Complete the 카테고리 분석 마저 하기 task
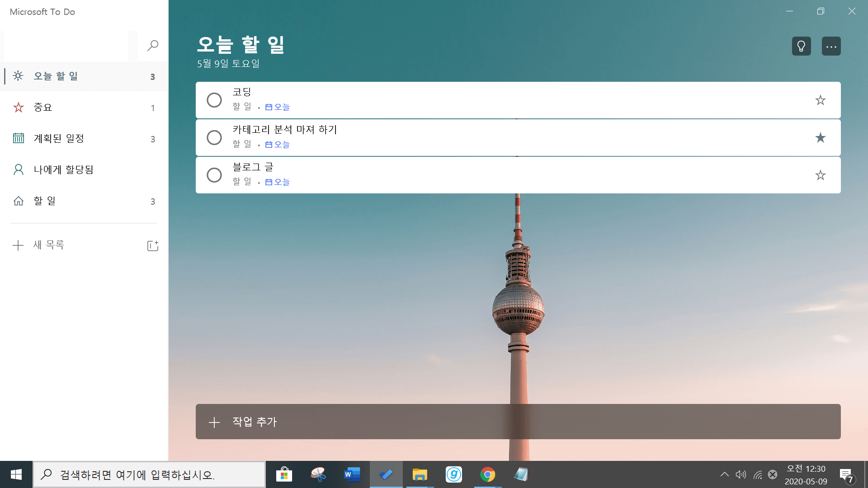The width and height of the screenshot is (868, 488). coord(214,137)
